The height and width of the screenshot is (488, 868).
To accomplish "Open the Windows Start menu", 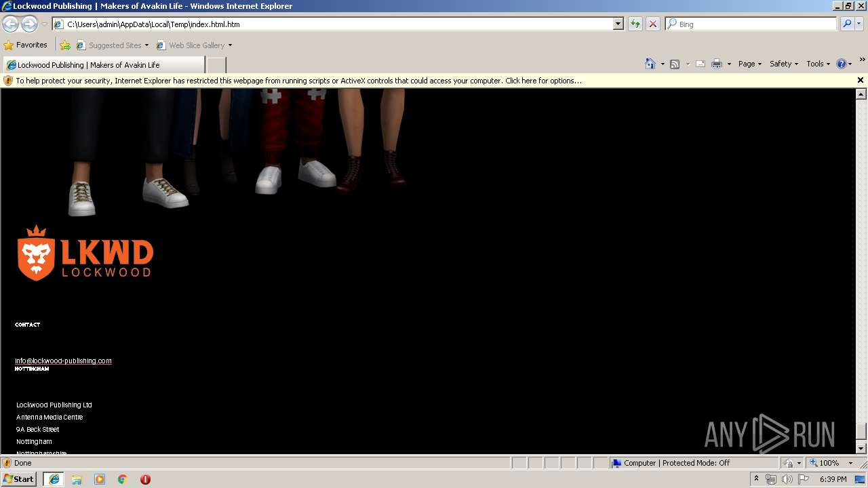I will [18, 479].
